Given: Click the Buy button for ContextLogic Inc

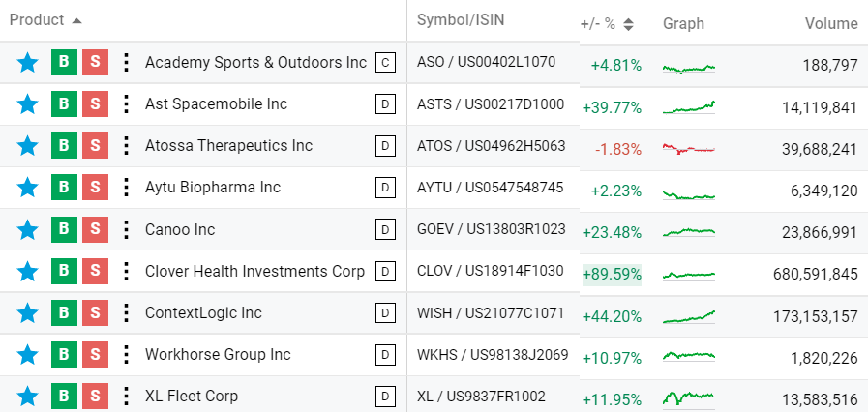Looking at the screenshot, I should tap(64, 313).
